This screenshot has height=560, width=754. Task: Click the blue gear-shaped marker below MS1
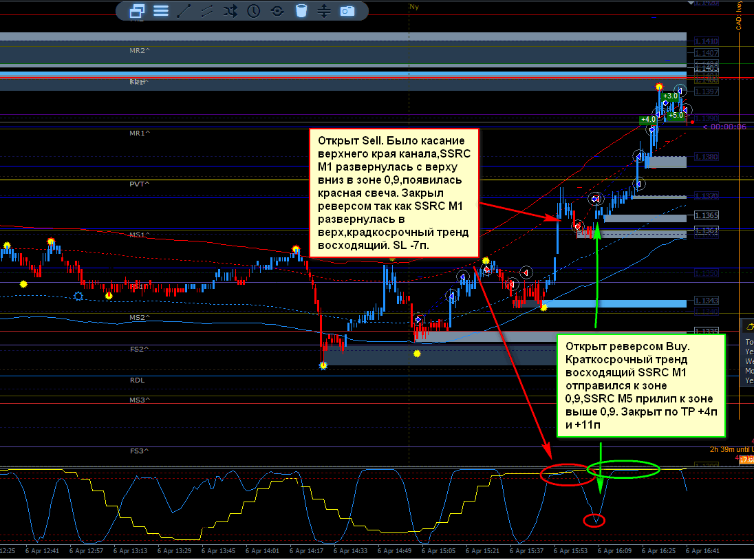(78, 296)
